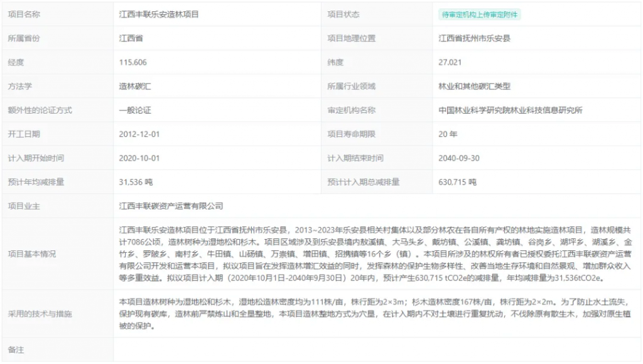The height and width of the screenshot is (364, 643).
Task: Click total reduction value 630,715 吨
Action: (x=458, y=182)
